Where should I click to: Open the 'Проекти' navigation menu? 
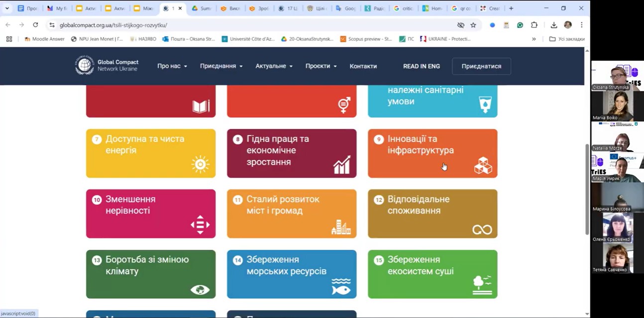(x=321, y=66)
